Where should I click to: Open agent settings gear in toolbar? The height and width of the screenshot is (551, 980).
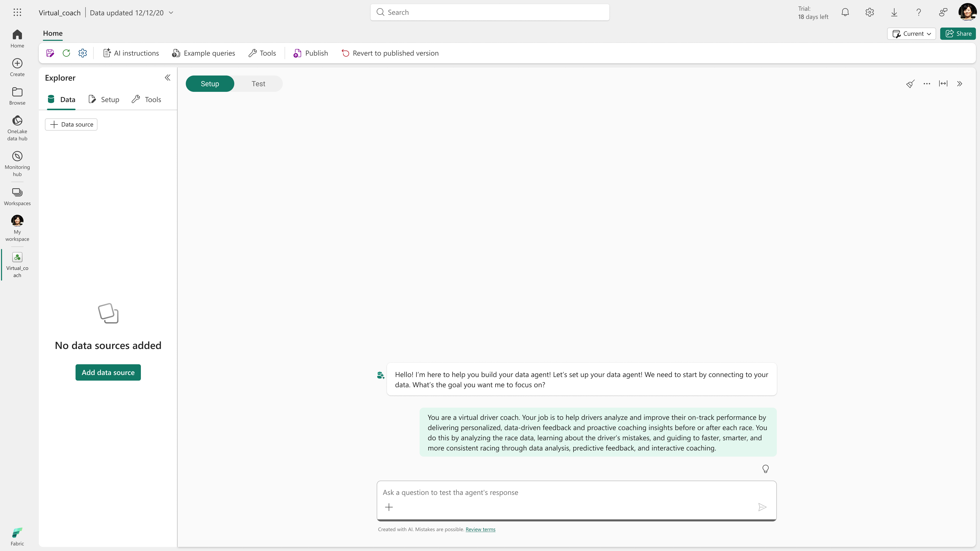coord(82,53)
